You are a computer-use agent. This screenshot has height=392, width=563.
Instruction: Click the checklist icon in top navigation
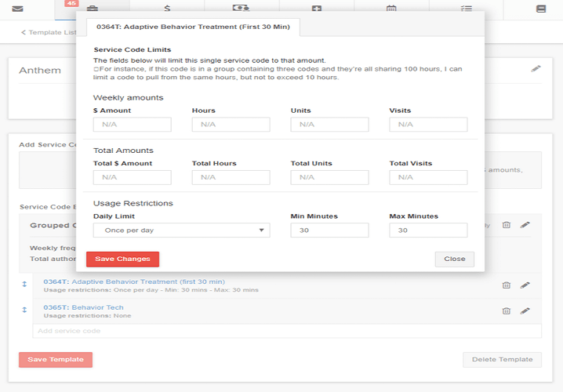(x=467, y=9)
